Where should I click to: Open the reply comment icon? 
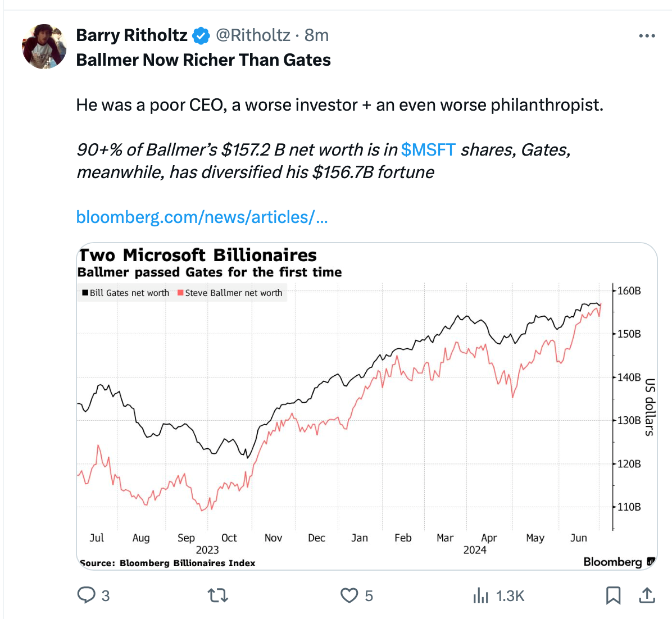86,595
